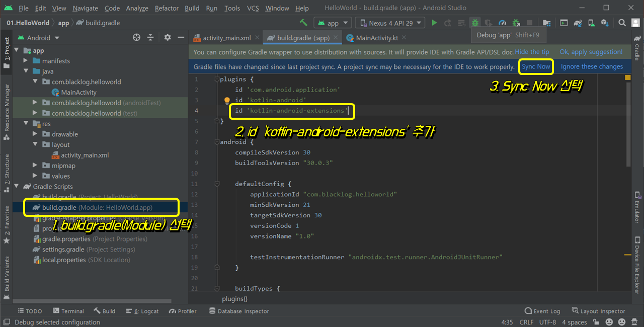644x327 pixels.
Task: Open the Project Structure icon
Action: click(547, 23)
